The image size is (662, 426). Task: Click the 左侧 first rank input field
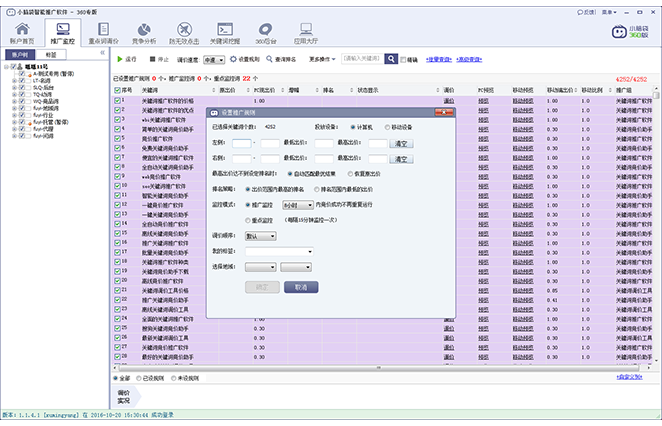click(x=240, y=143)
